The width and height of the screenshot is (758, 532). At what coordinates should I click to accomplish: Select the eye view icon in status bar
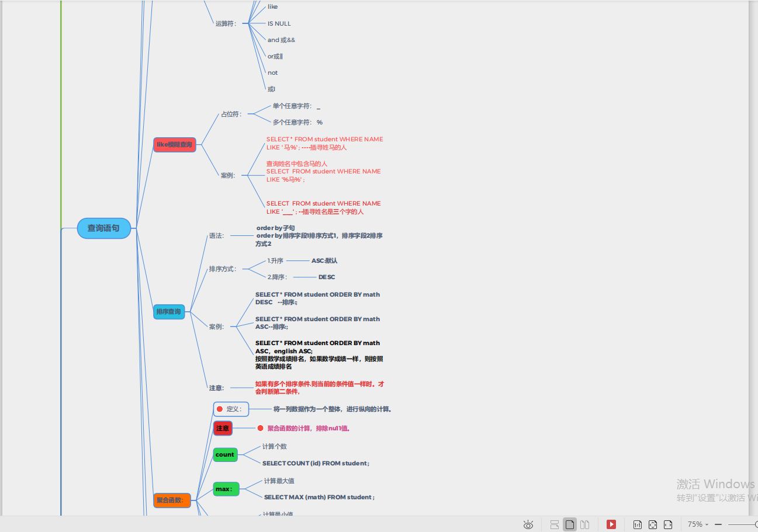(x=528, y=524)
